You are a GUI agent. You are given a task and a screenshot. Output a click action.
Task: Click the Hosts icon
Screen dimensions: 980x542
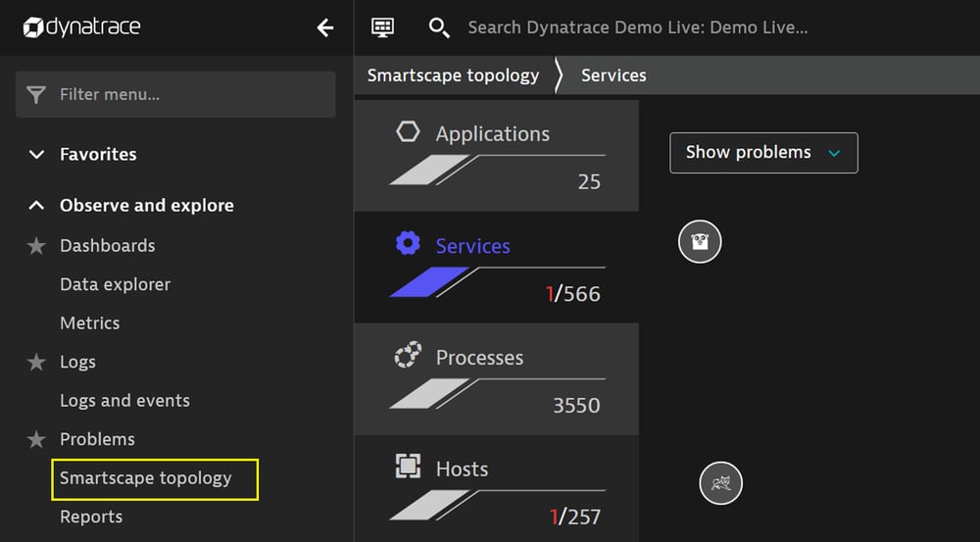408,467
